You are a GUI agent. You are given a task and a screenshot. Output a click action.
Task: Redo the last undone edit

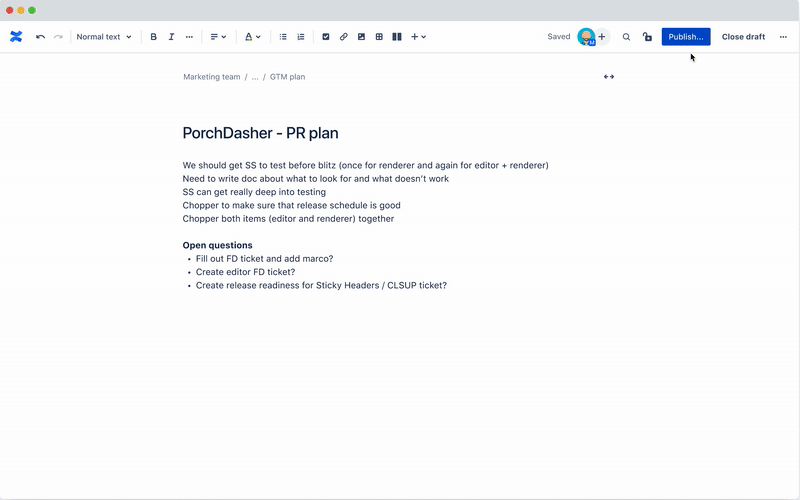58,37
